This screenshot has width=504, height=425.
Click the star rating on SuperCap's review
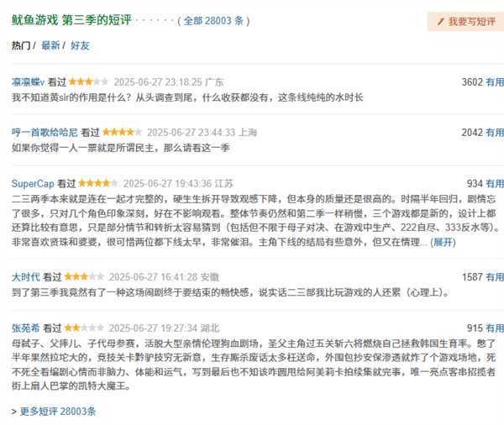point(98,183)
